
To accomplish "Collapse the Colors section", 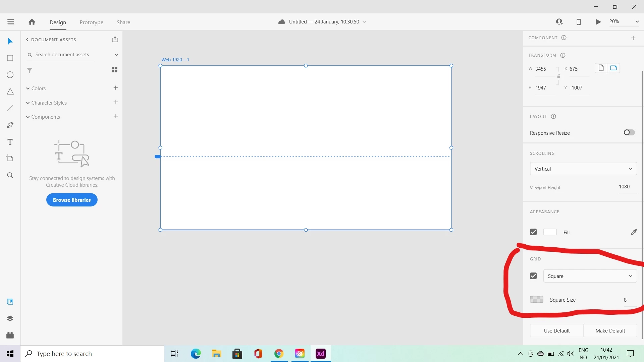I will (28, 88).
